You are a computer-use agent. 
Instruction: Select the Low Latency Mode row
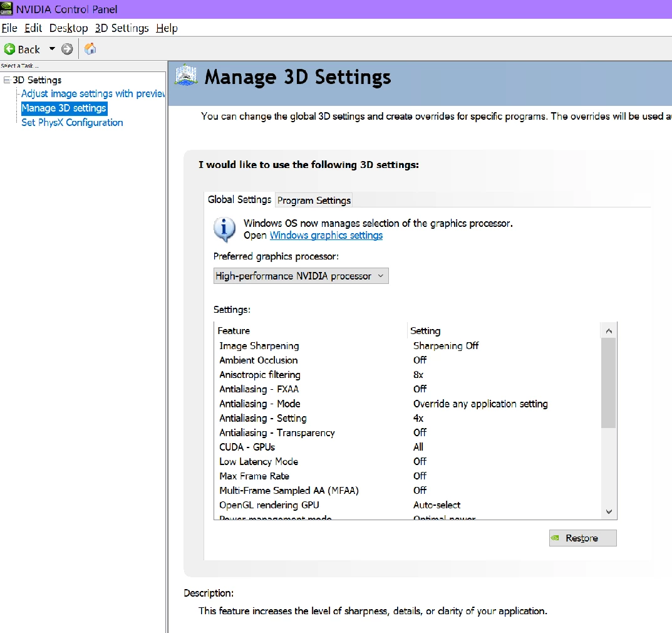coord(407,462)
